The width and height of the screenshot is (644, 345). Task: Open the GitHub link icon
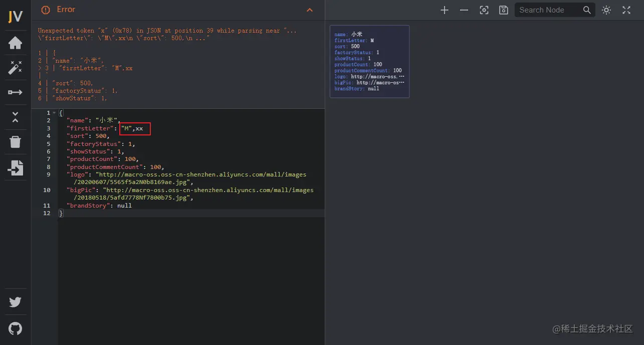(x=15, y=328)
